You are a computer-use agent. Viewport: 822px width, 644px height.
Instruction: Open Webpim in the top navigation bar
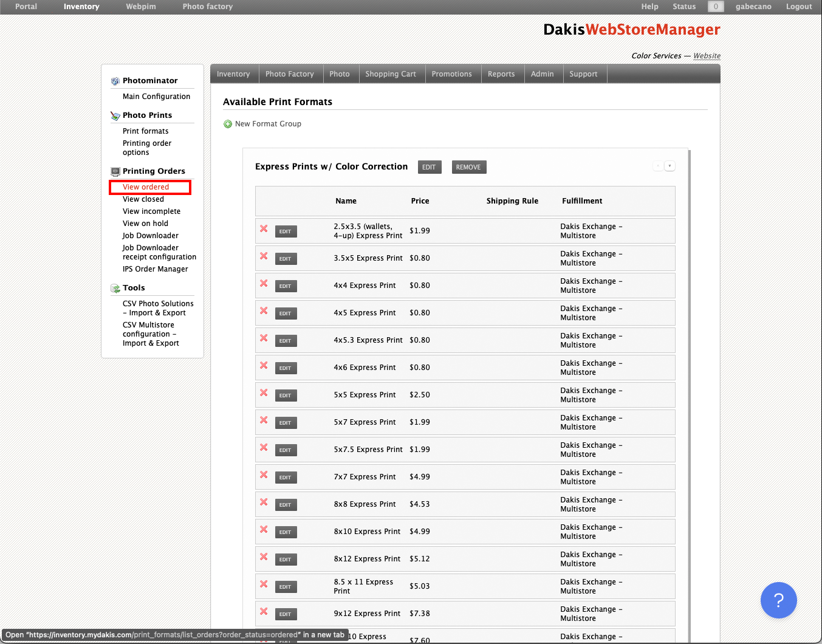point(141,7)
